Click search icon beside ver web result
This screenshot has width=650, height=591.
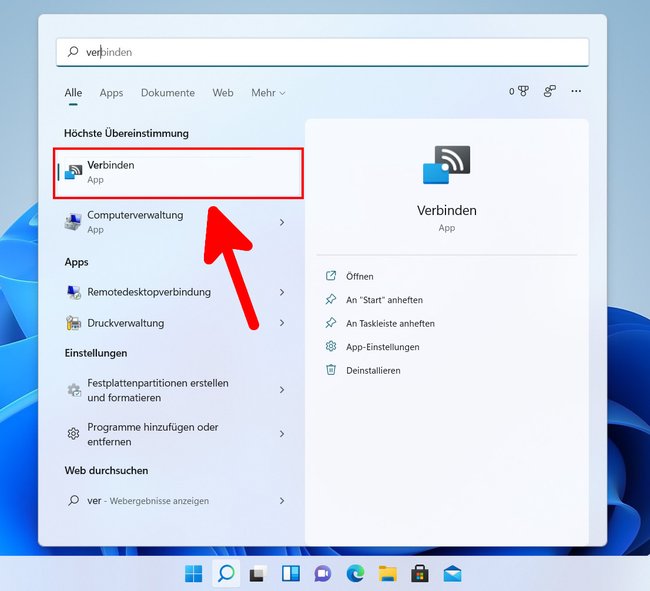(73, 500)
